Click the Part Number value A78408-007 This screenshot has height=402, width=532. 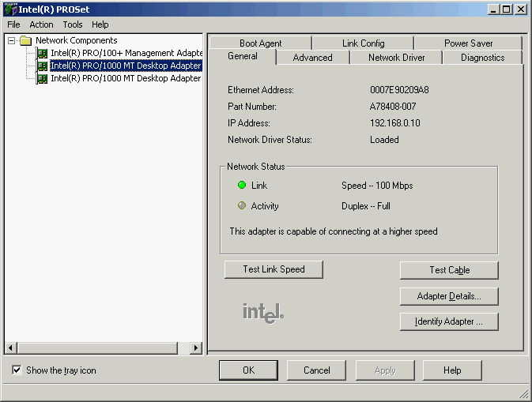(393, 107)
